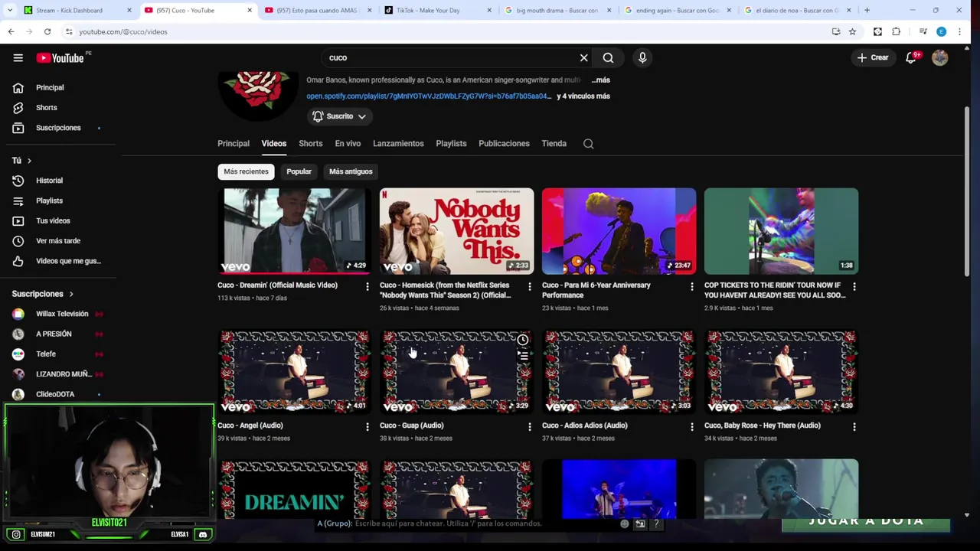The width and height of the screenshot is (980, 551).
Task: Open ClideoDOTA subscription channel
Action: [x=55, y=394]
